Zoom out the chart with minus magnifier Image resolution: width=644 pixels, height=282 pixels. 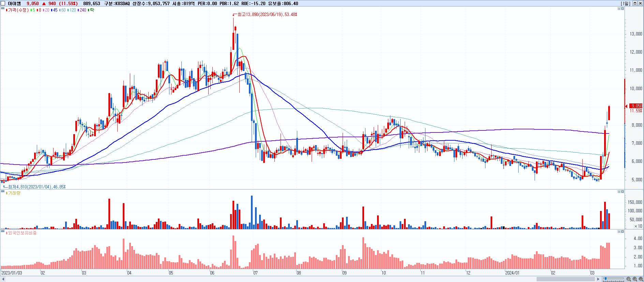point(629,279)
